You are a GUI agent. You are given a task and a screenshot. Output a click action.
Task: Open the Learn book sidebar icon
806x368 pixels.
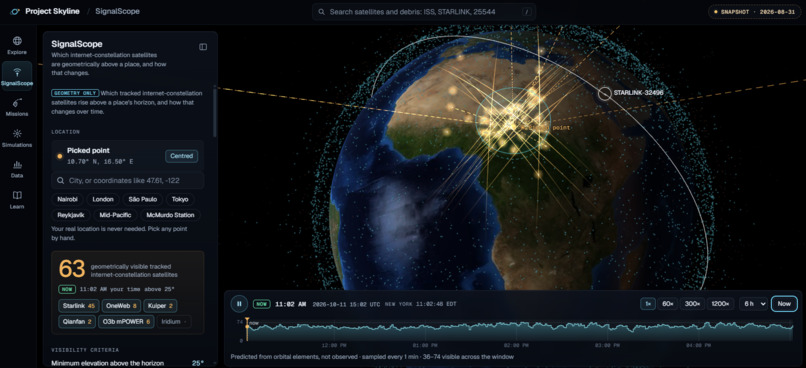pos(17,199)
